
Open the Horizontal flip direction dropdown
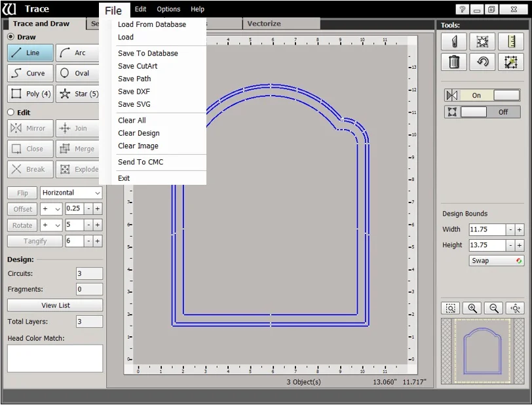(71, 193)
